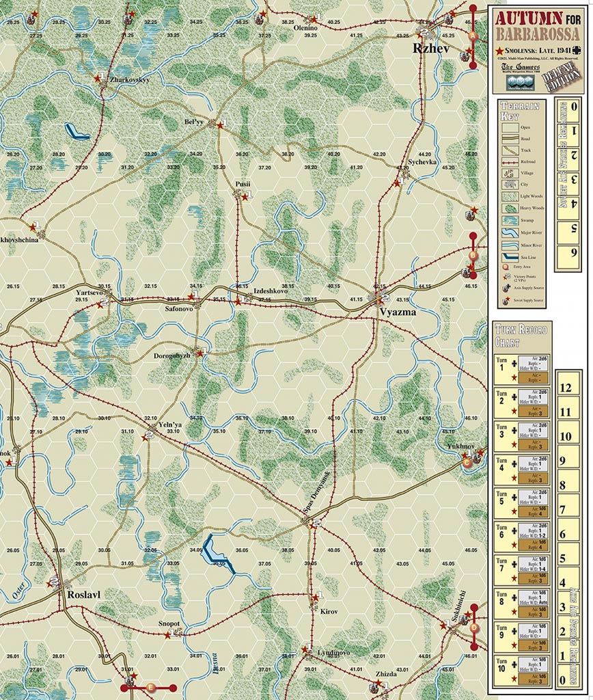Click the Light Woods swatch in key
Viewport: 593px width, 700px height.
[x=509, y=196]
